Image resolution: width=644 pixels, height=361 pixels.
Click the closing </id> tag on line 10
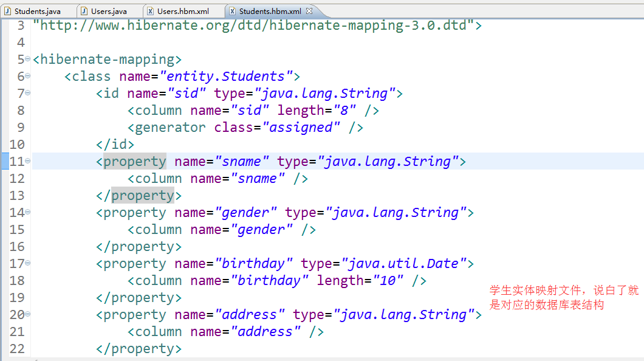(115, 145)
